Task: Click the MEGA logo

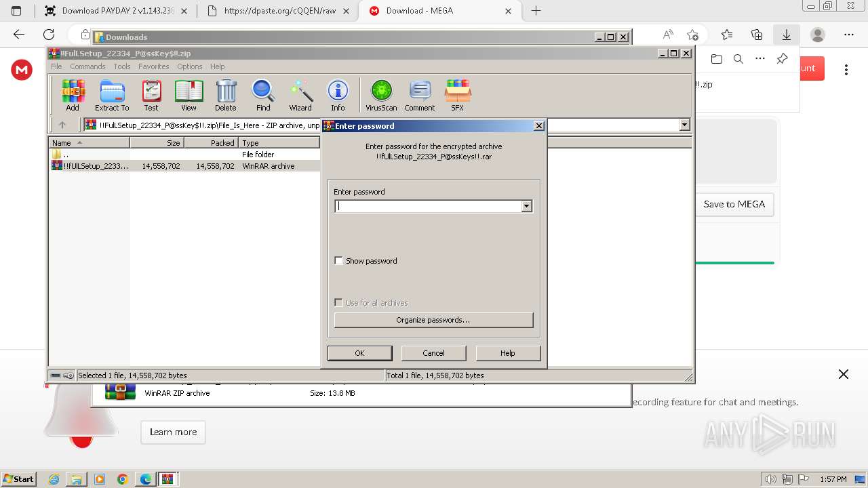Action: tap(22, 70)
